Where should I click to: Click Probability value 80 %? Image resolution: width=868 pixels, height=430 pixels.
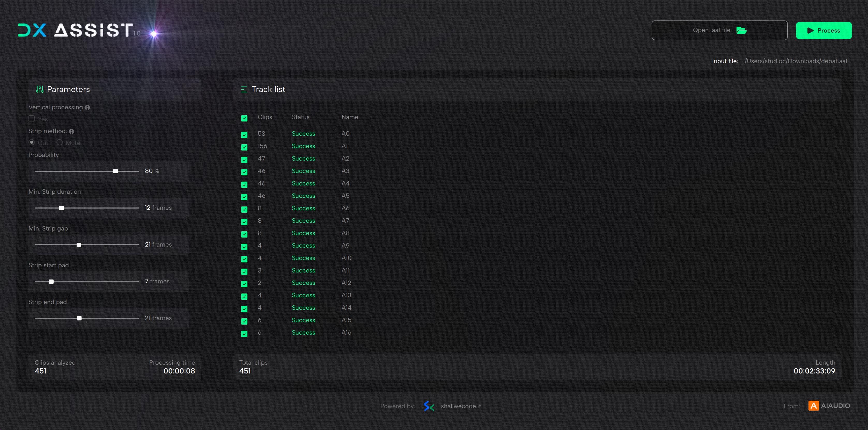coord(152,171)
